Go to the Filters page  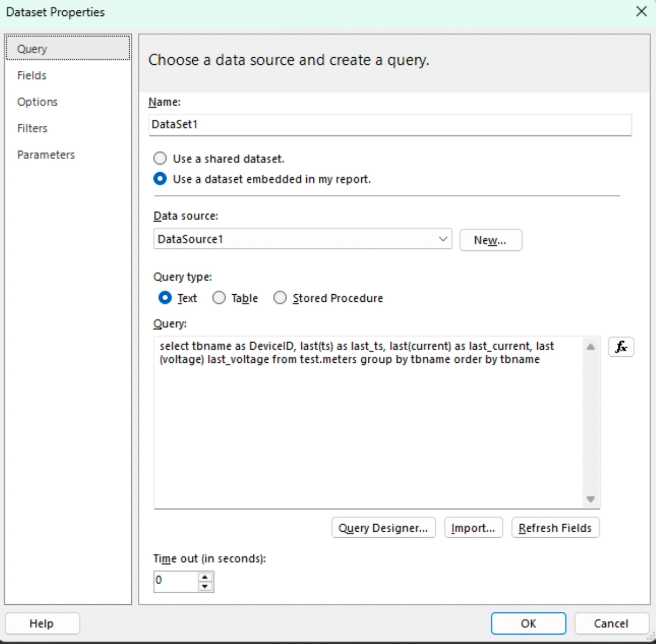point(32,128)
